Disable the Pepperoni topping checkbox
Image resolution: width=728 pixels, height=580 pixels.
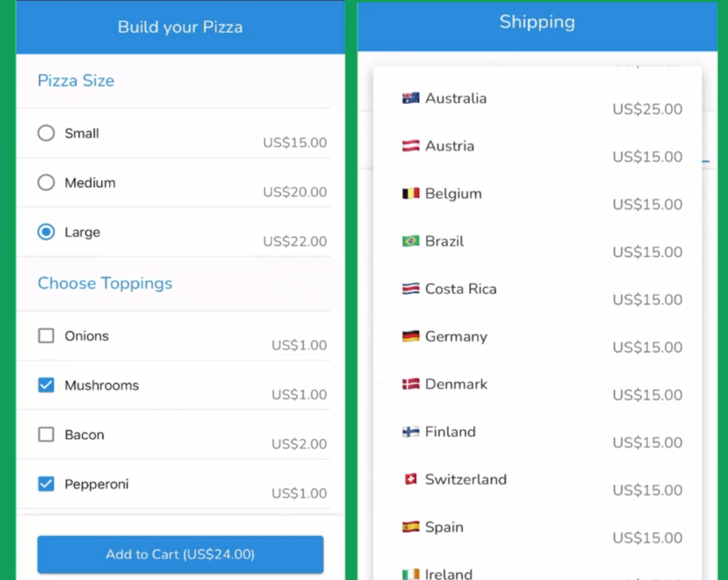click(46, 484)
